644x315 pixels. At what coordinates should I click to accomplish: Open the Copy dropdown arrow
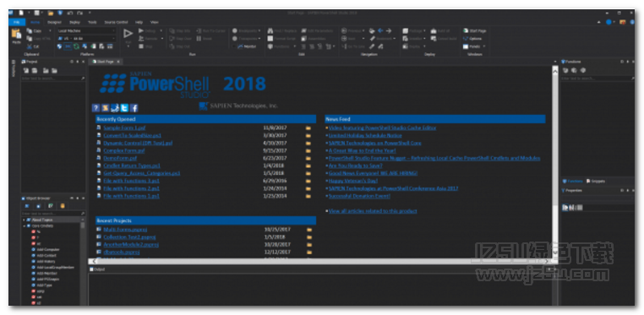click(x=50, y=30)
